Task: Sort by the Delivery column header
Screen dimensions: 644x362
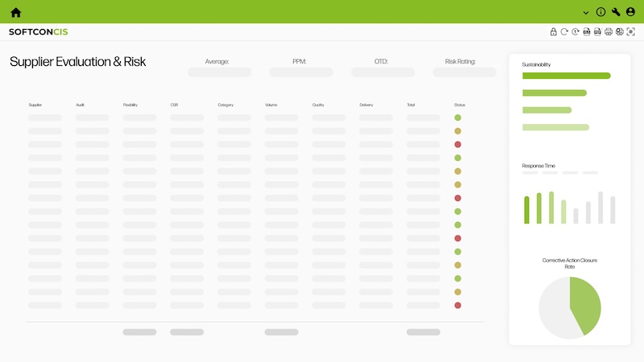Action: (366, 105)
